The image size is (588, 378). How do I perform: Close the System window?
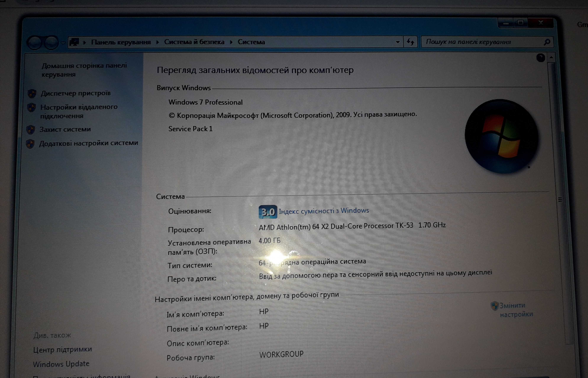(x=541, y=23)
